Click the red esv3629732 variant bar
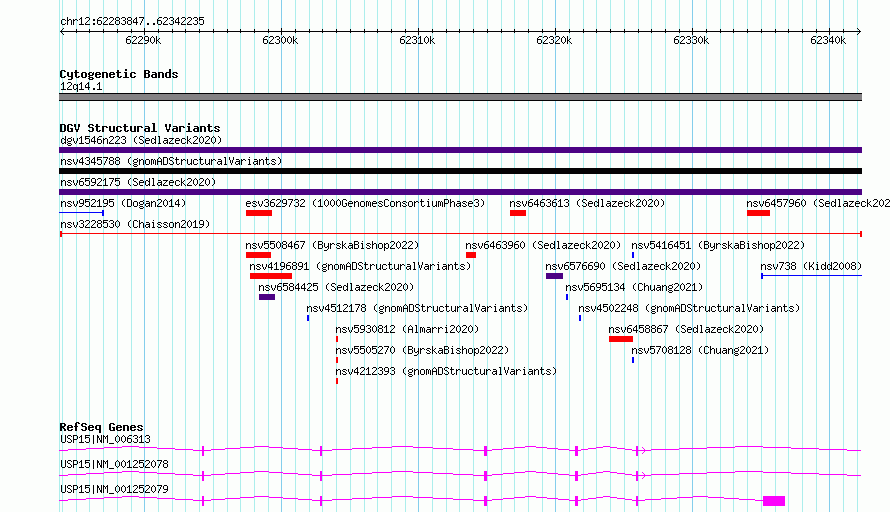The width and height of the screenshot is (890, 512). point(259,213)
